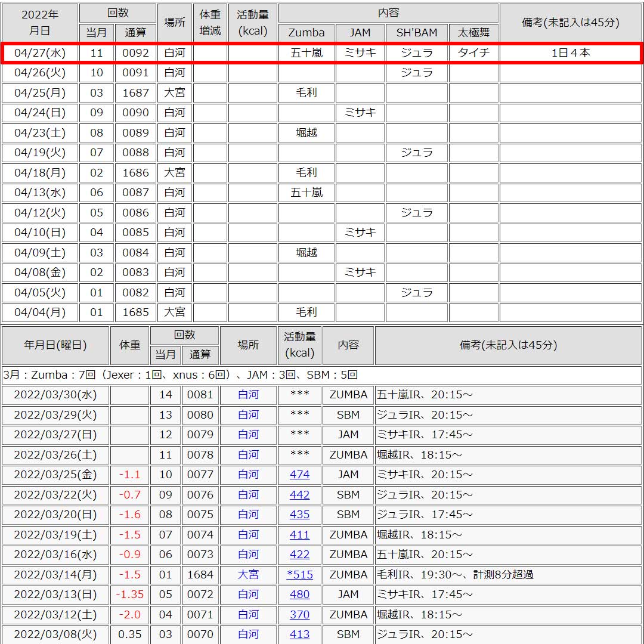Click the 2022年月日 header cell
Screen dimensions: 644x644
point(40,23)
